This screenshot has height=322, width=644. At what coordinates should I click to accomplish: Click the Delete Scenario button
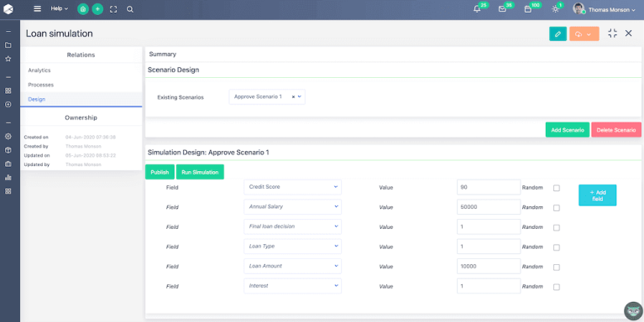[x=616, y=130]
